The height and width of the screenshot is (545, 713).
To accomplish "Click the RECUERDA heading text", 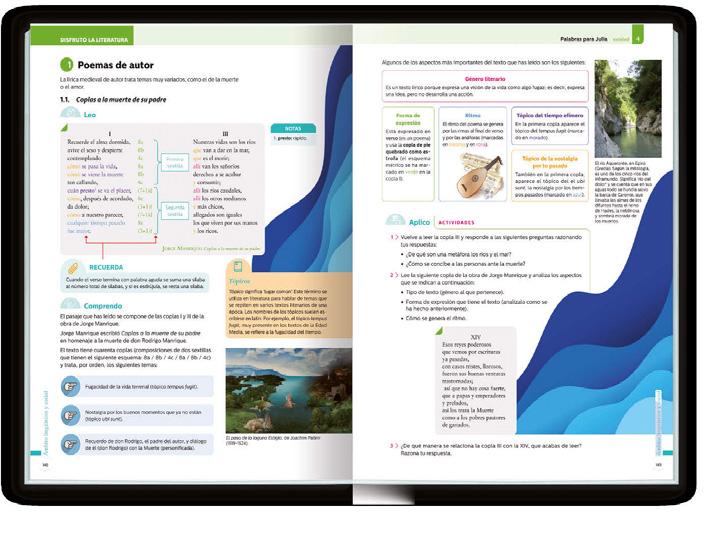I will 106,267.
